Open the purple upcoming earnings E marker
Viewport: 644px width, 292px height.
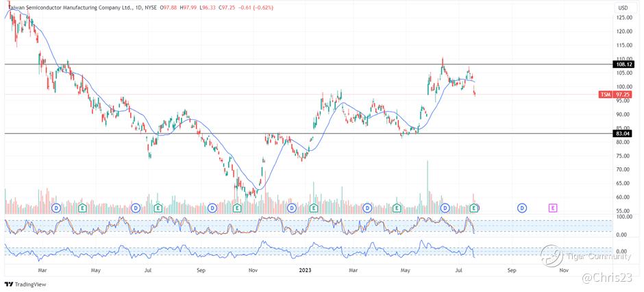click(553, 208)
